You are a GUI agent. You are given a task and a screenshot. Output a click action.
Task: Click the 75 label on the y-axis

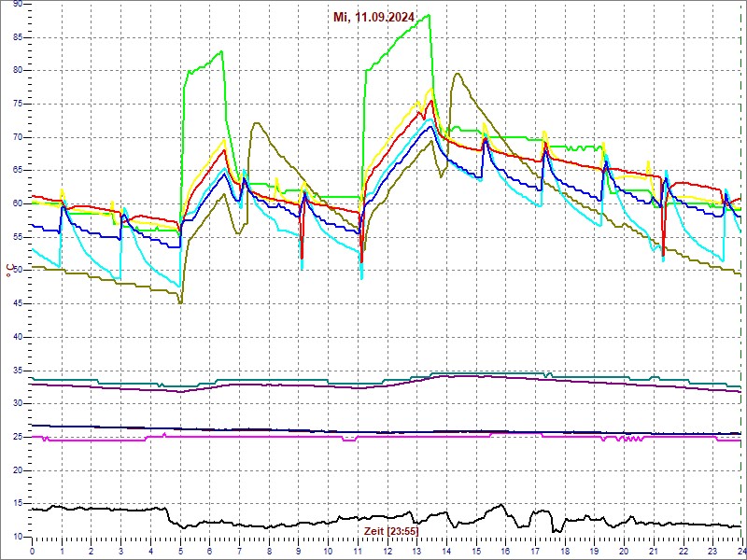(17, 104)
